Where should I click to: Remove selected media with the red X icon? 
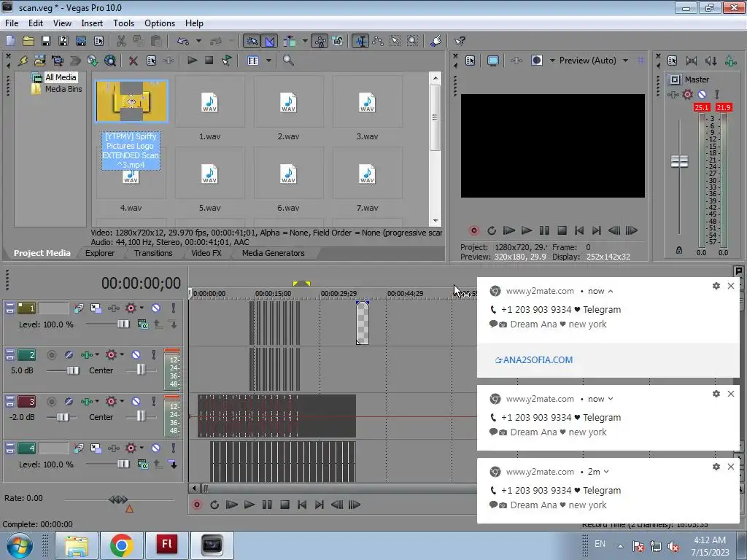pos(133,61)
